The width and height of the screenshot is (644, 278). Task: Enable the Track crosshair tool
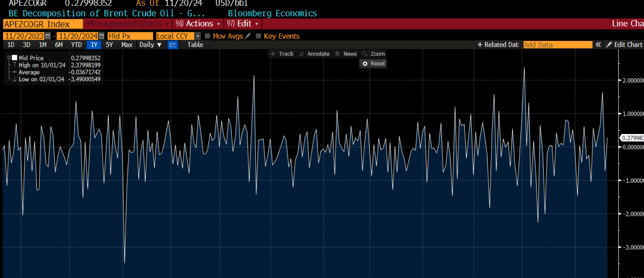282,54
